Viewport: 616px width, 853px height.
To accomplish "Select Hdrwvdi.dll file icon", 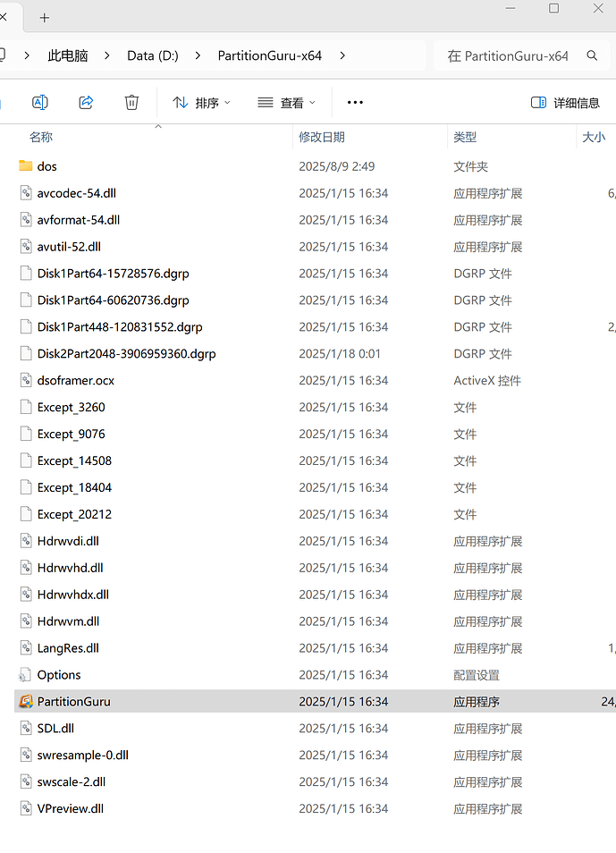I will (26, 540).
